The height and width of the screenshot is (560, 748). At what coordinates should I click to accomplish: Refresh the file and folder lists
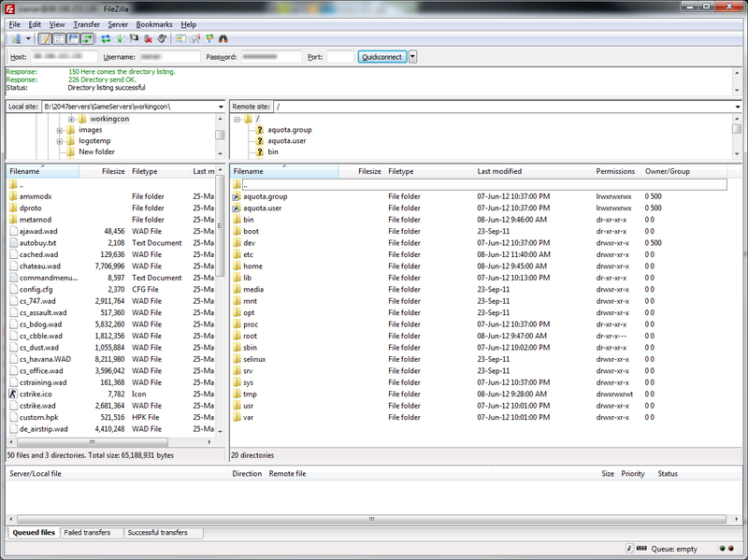106,38
